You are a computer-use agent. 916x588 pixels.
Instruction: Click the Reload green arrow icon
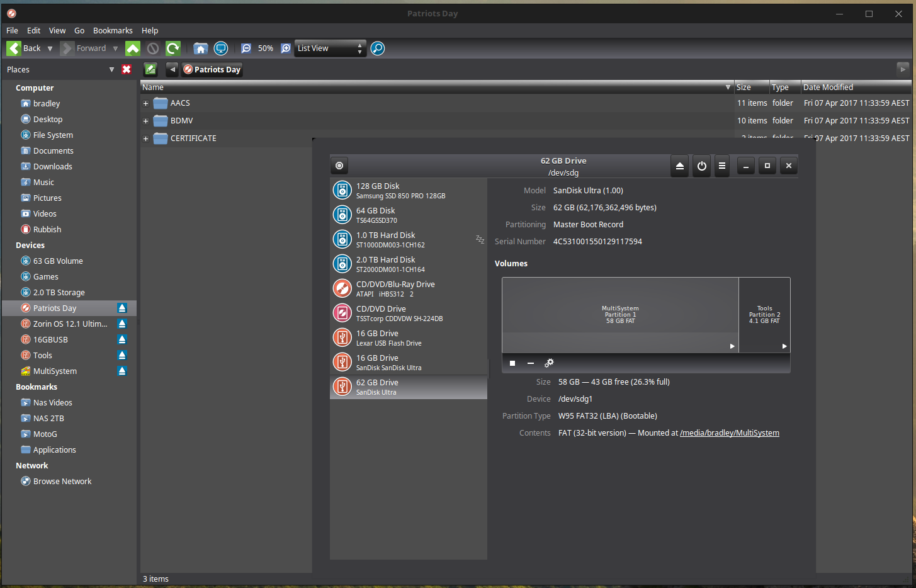173,48
